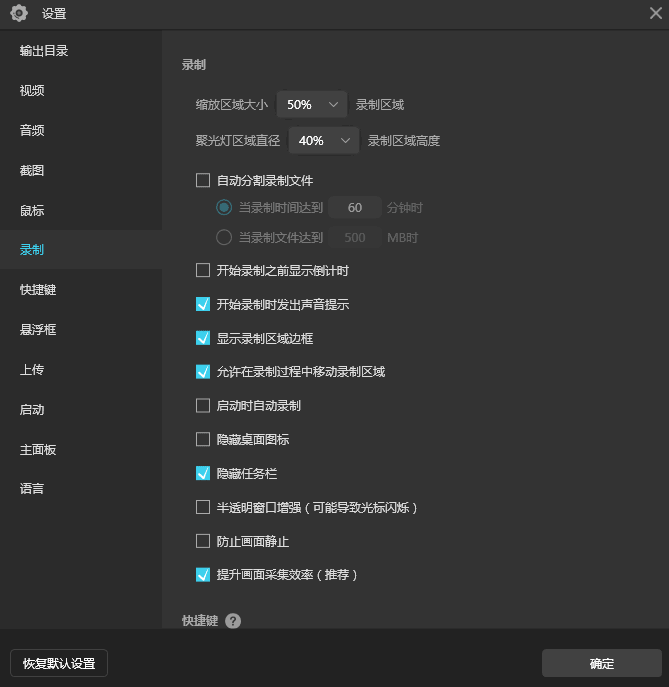
Task: Click the 恢复默认设置 button
Action: [59, 663]
